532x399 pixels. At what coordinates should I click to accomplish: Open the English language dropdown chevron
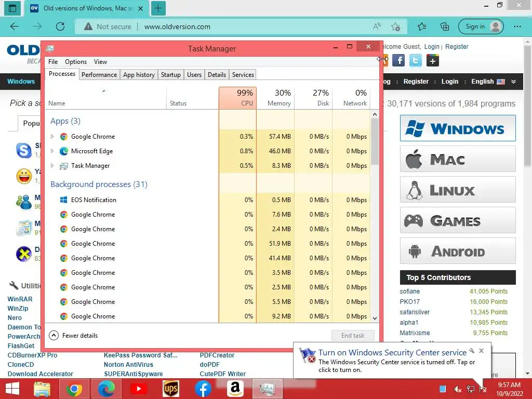[514, 82]
